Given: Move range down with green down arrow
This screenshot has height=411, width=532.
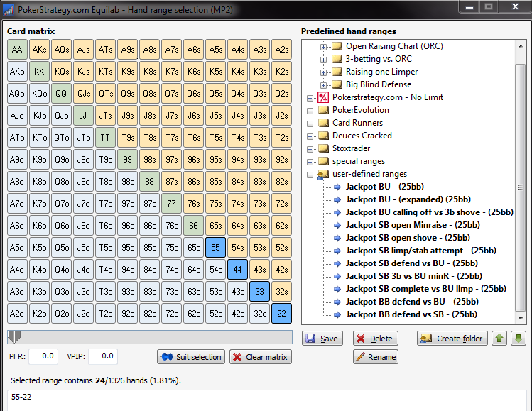Looking at the screenshot, I should (x=519, y=339).
